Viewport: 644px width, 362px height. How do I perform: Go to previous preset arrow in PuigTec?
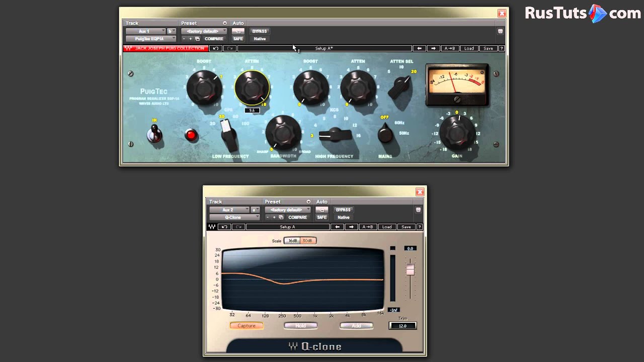[x=419, y=48]
